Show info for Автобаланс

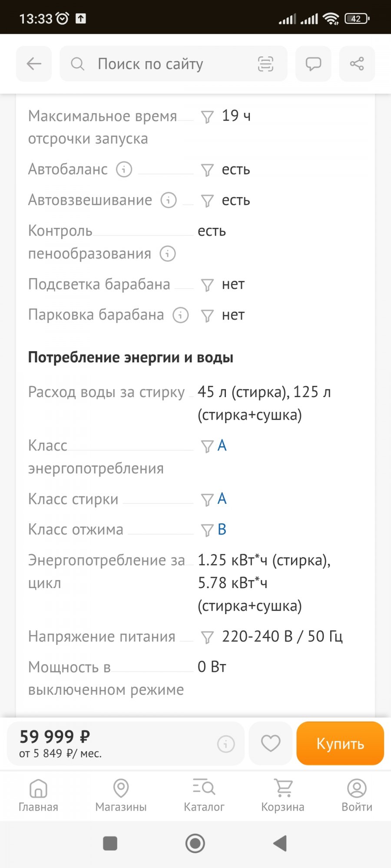[x=124, y=169]
